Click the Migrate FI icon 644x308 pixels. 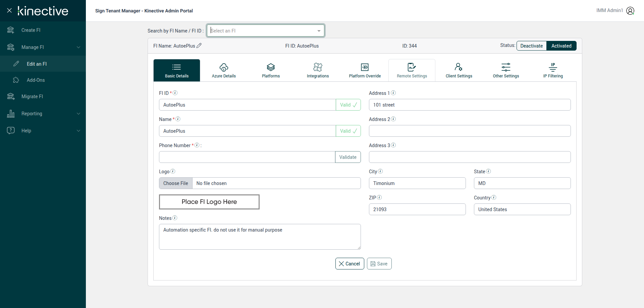point(11,97)
